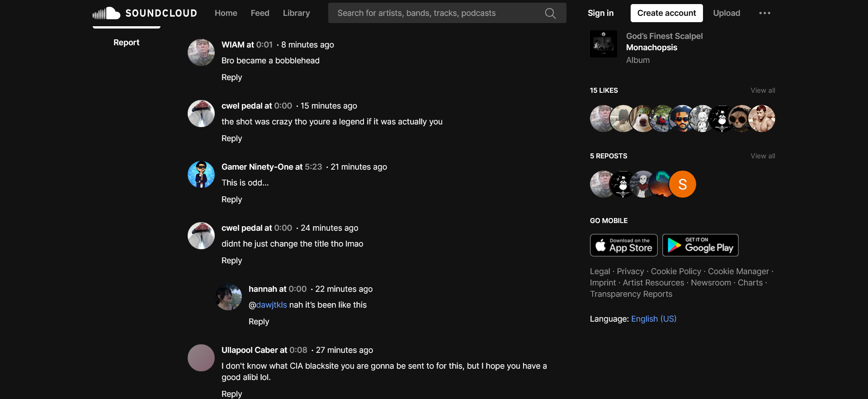The image size is (868, 399).
Task: Open the three-dot more menu
Action: [x=764, y=13]
